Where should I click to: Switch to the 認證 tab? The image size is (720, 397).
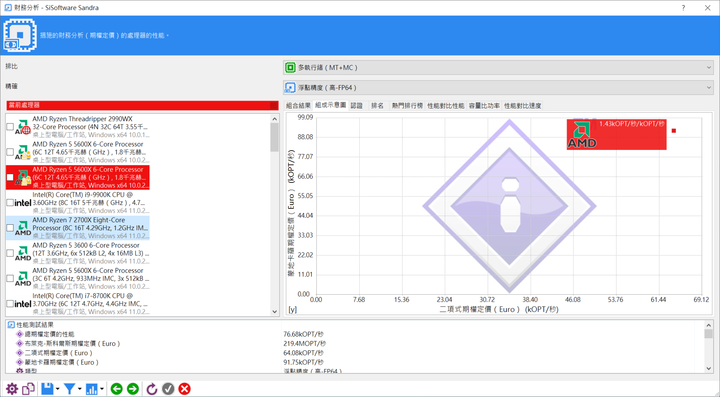coord(357,106)
